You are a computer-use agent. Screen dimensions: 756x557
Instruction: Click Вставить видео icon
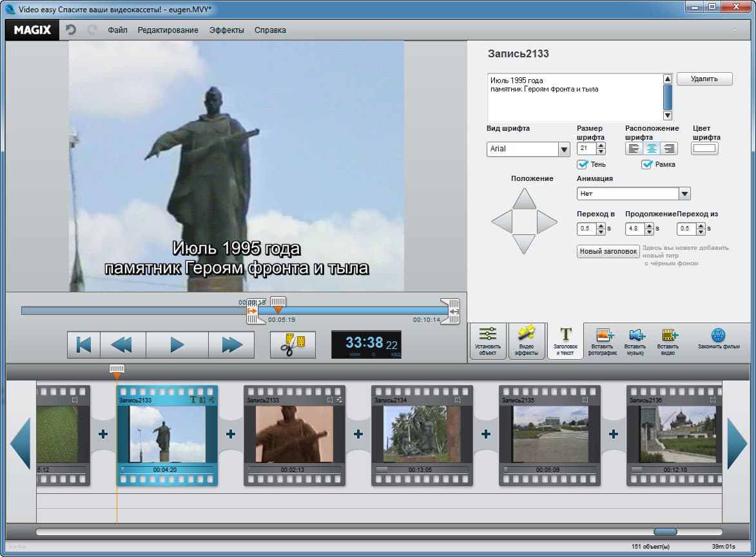coord(668,341)
